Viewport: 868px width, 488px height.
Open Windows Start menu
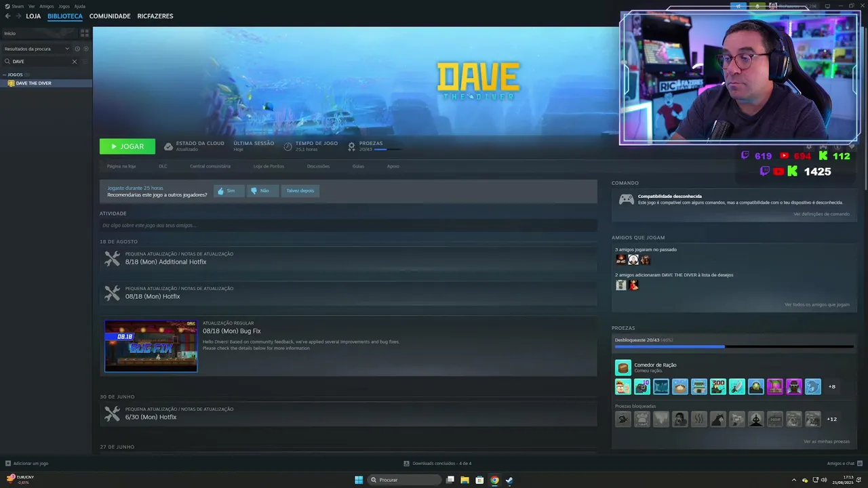tap(359, 480)
